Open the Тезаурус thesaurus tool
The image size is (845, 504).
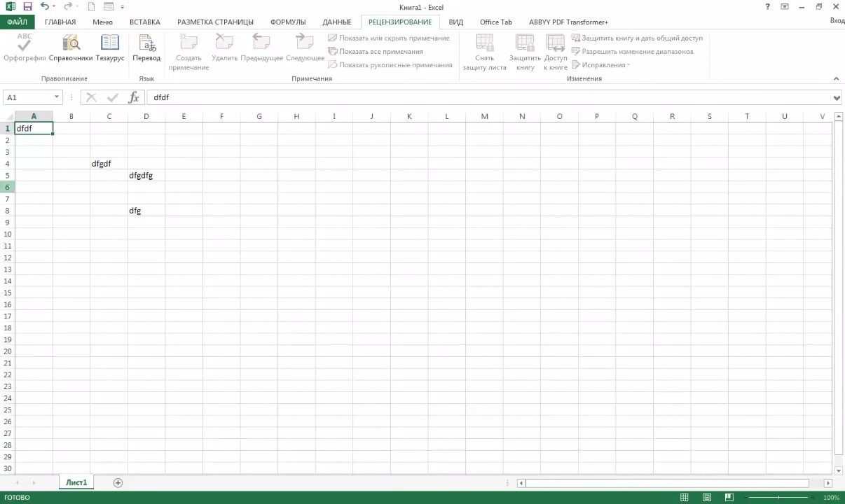(110, 48)
